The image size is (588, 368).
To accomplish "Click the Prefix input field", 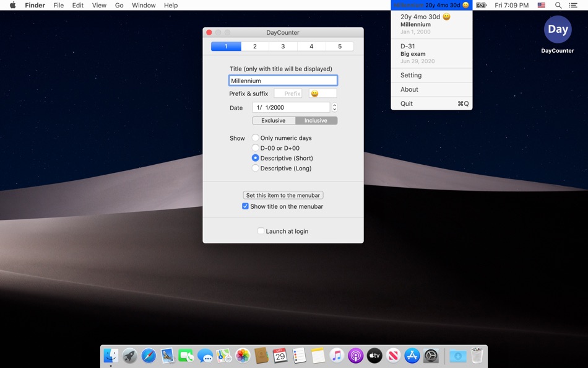I will click(x=288, y=94).
